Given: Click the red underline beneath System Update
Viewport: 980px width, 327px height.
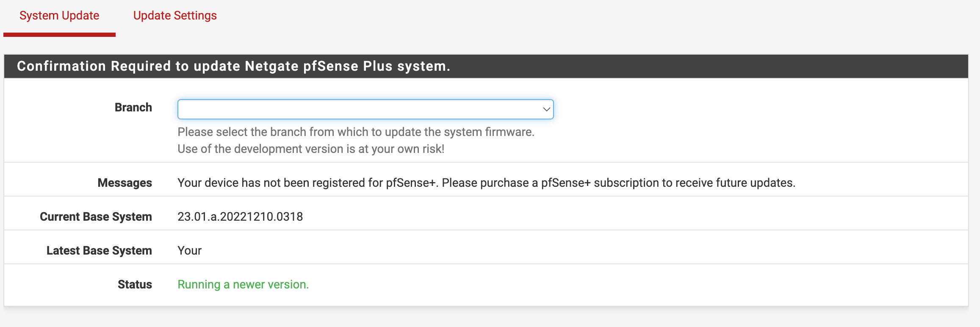Looking at the screenshot, I should (59, 35).
